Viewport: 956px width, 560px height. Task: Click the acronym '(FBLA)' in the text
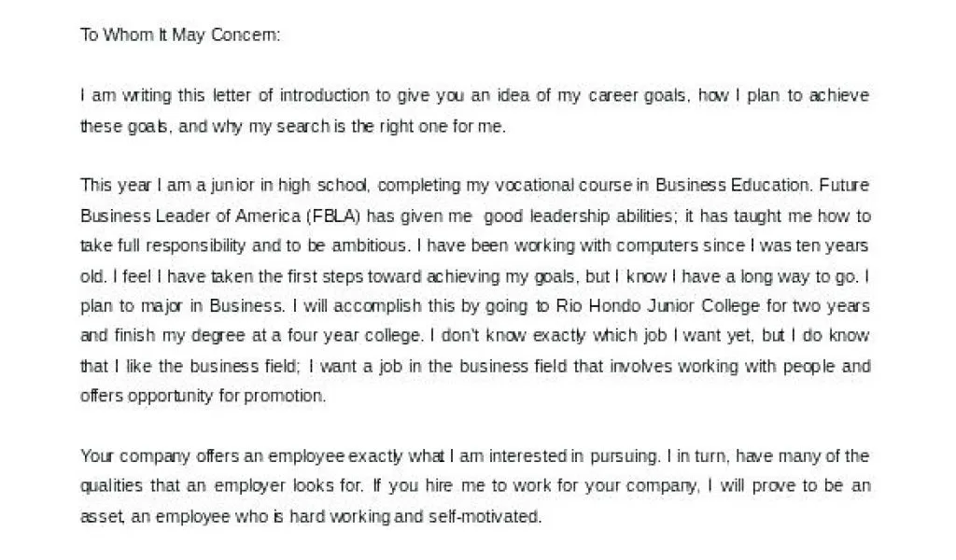click(333, 217)
